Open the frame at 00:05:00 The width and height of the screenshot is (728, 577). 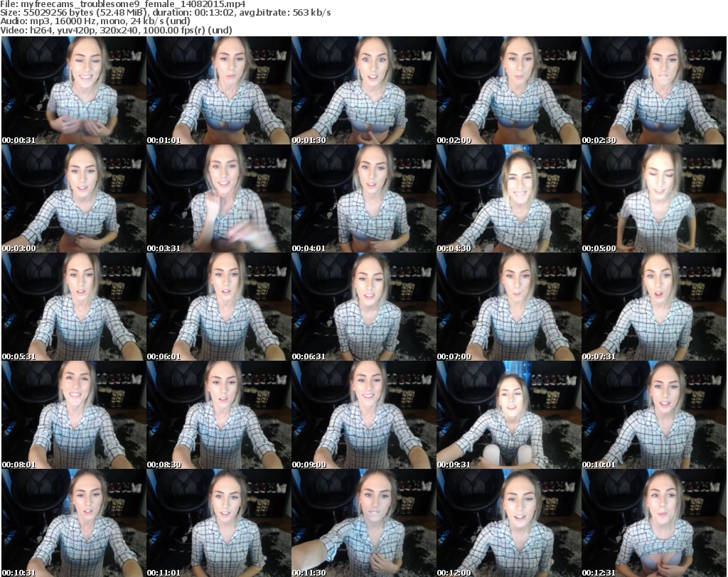(654, 198)
